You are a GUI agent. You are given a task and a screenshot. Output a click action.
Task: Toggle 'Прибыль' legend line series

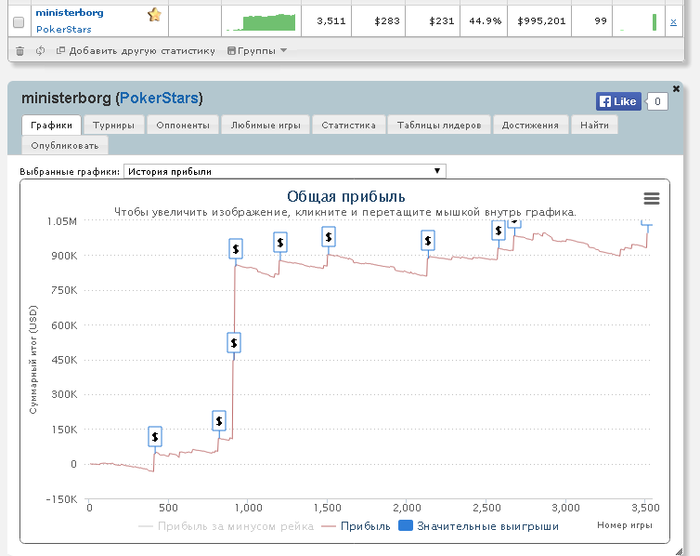(355, 525)
